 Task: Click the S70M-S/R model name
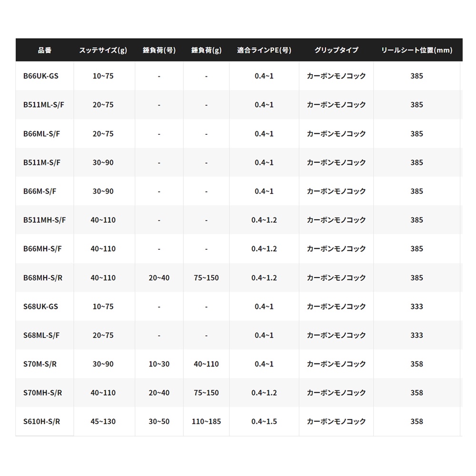click(x=40, y=364)
